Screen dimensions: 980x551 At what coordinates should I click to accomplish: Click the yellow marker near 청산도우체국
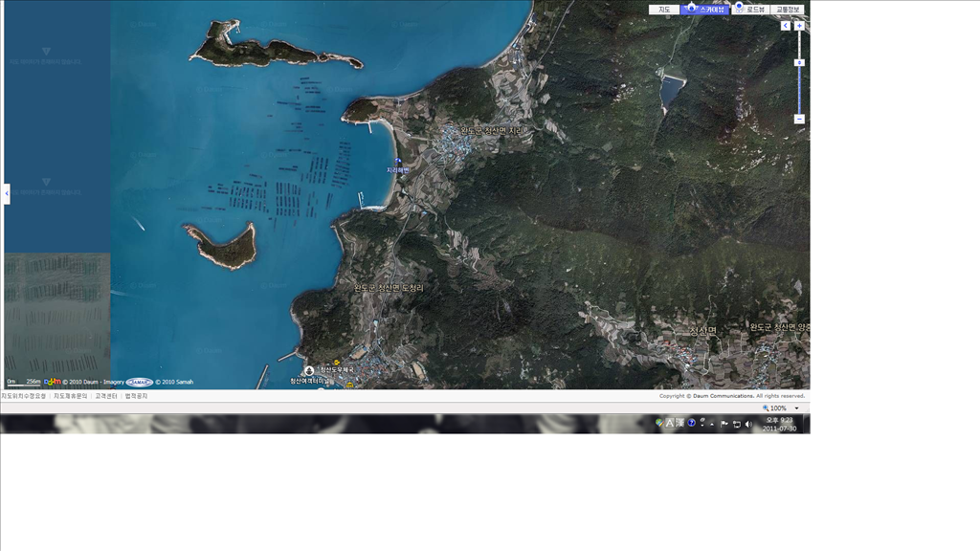pos(336,363)
